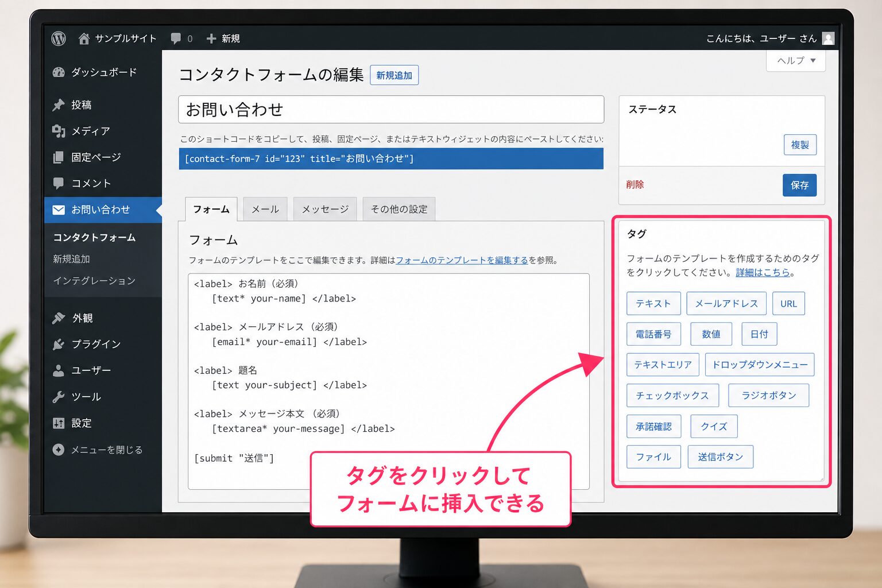Insert the 数値 tag
Viewport: 882px width, 588px height.
[x=711, y=334]
